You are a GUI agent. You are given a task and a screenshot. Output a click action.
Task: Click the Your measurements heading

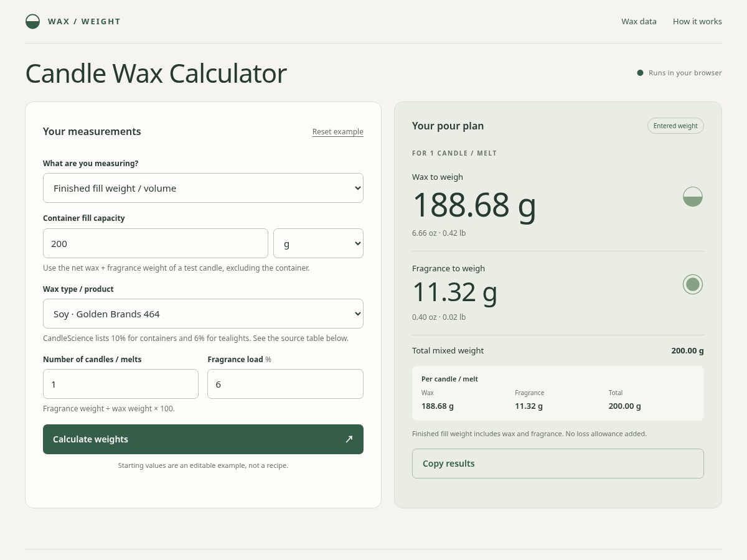point(92,131)
